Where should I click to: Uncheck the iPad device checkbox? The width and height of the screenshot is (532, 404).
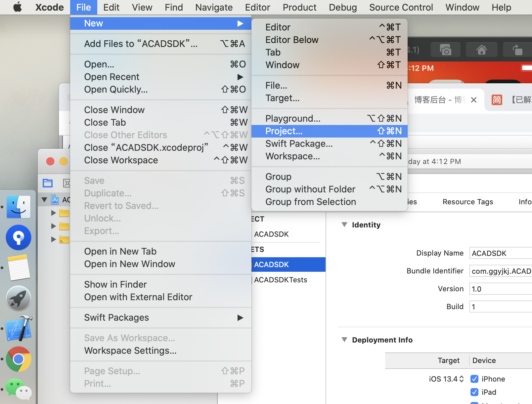[x=474, y=392]
